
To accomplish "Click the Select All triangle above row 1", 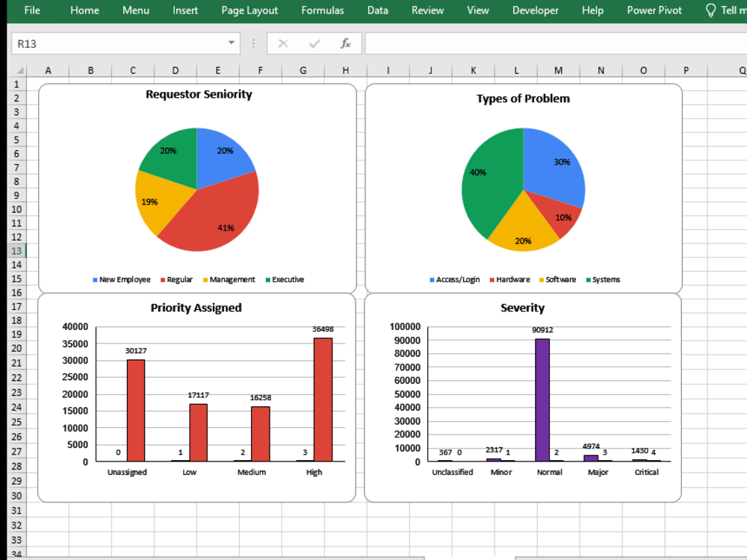I will [19, 69].
